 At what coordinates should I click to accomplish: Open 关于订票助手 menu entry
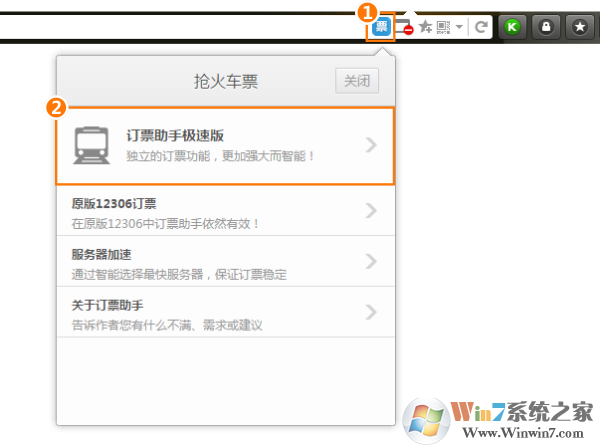coord(225,312)
